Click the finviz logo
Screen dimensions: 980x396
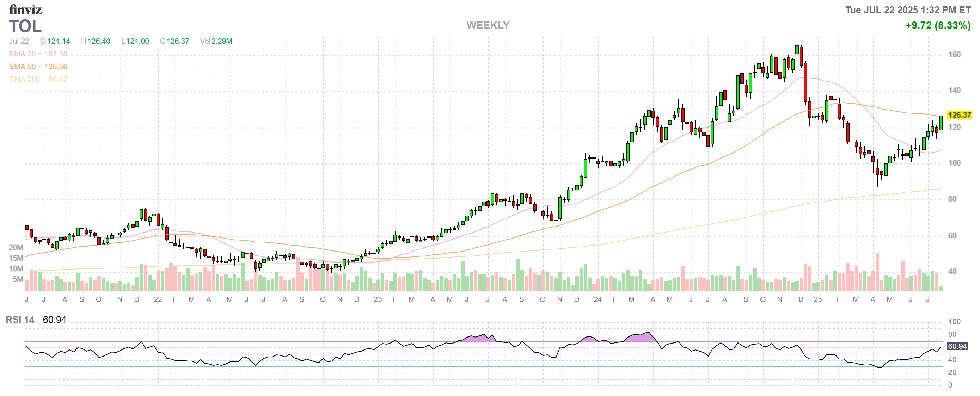(x=25, y=9)
